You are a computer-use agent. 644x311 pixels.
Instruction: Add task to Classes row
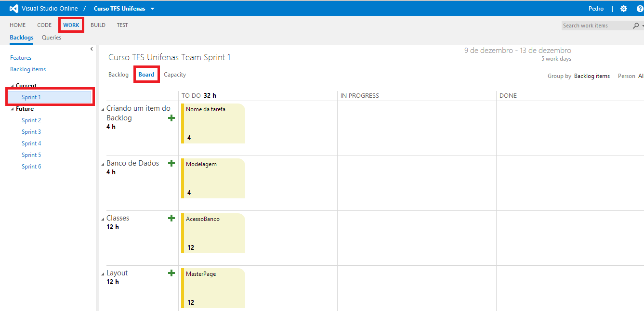click(171, 218)
